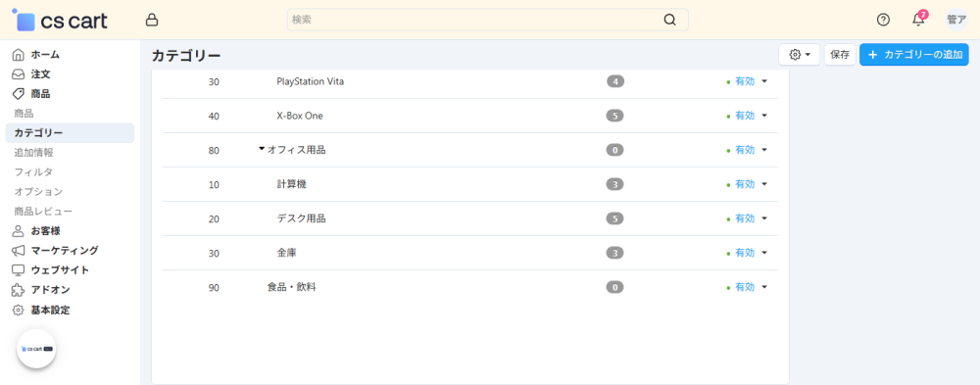Go to the 商品 submenu item
The image size is (980, 385).
click(24, 114)
